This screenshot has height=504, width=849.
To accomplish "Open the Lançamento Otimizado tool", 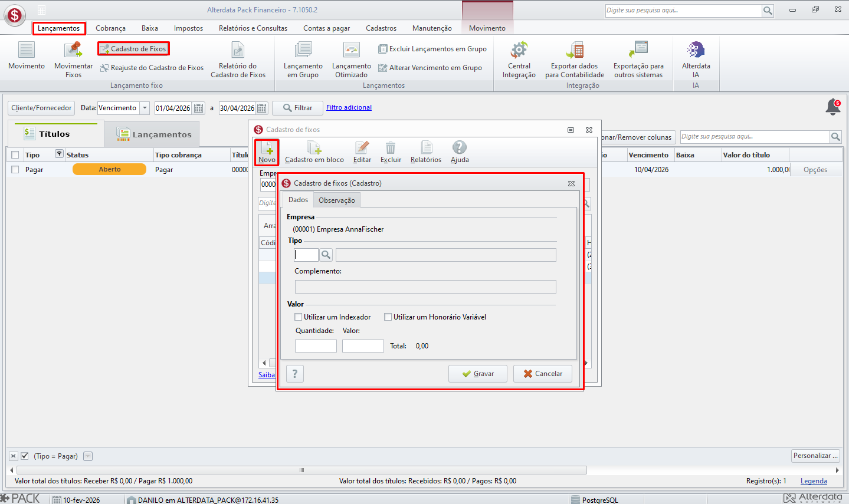I will tap(352, 59).
